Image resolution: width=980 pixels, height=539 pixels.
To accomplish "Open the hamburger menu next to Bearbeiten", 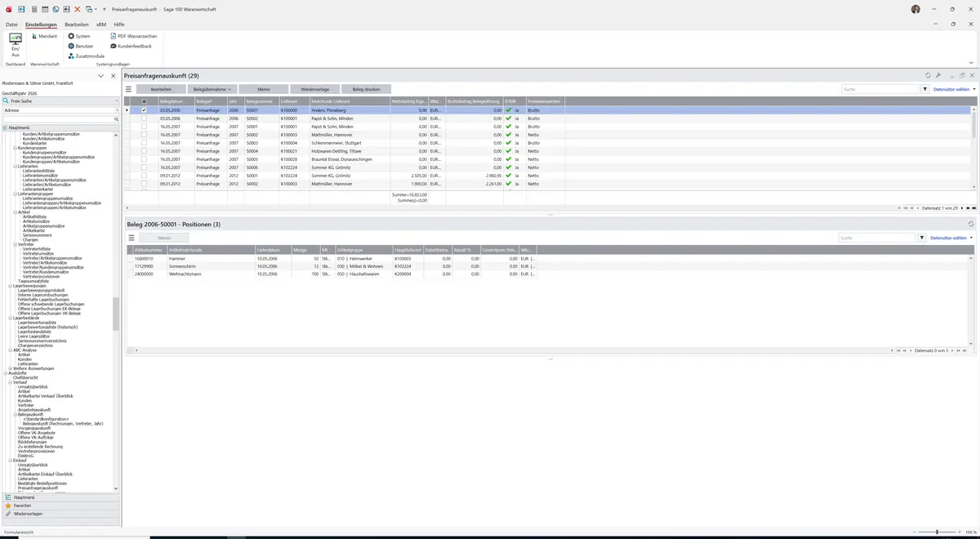I will (128, 89).
